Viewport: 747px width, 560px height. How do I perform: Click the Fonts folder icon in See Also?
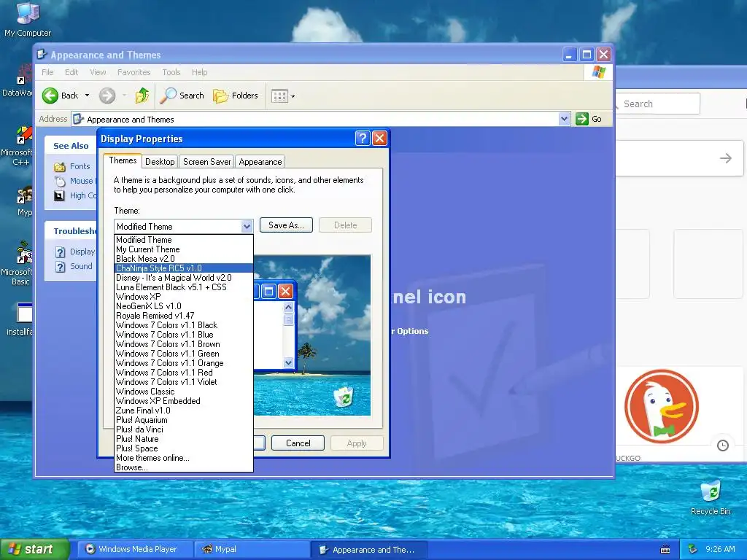pyautogui.click(x=60, y=166)
